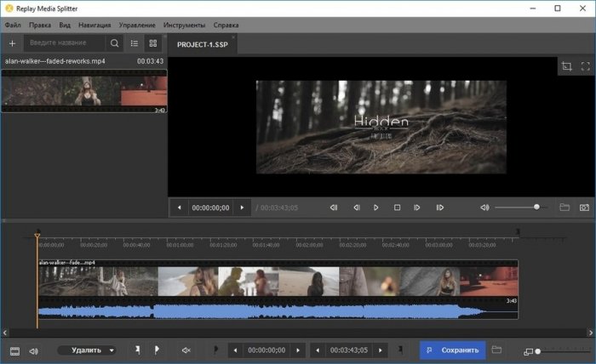This screenshot has height=364, width=596.
Task: Open the crop tool in the preview
Action: coord(566,66)
